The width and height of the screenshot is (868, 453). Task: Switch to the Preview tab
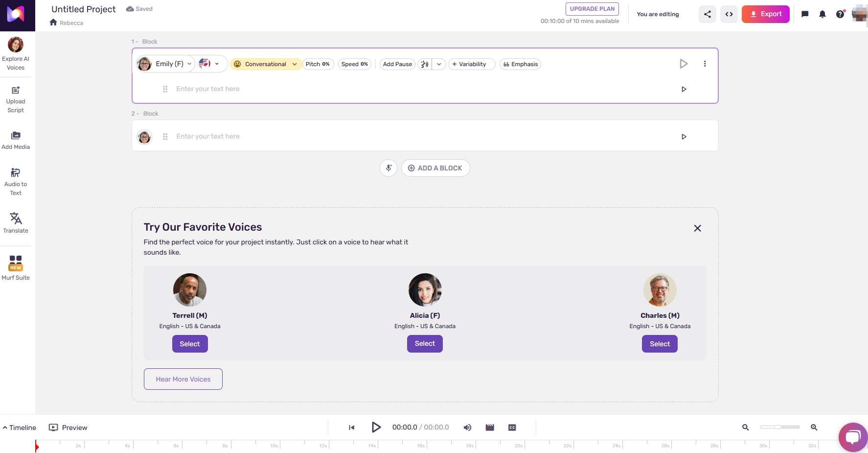(x=69, y=428)
